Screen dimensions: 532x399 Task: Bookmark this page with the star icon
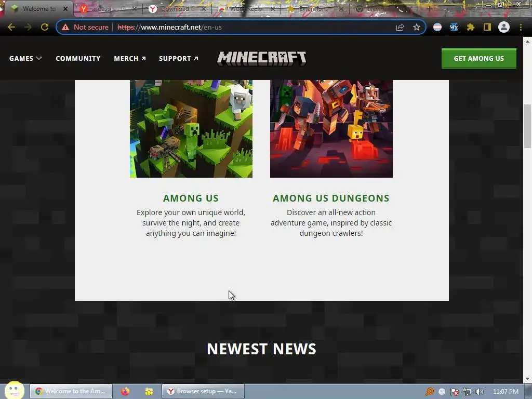coord(417,27)
